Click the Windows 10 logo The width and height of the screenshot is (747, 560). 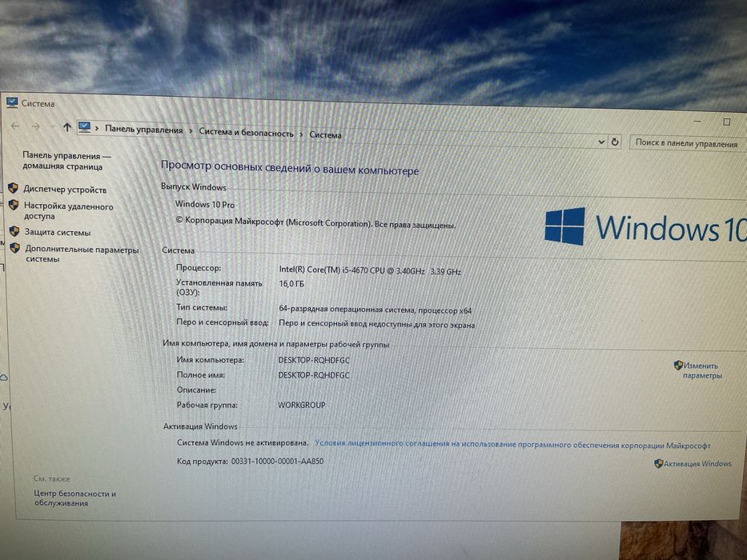[x=645, y=226]
